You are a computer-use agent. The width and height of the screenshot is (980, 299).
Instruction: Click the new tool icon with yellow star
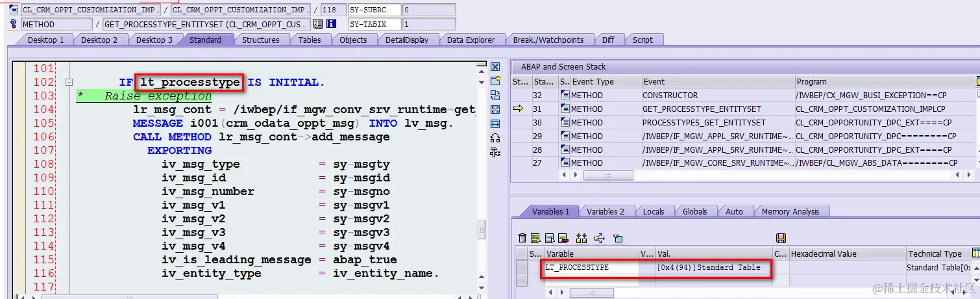coord(495,81)
